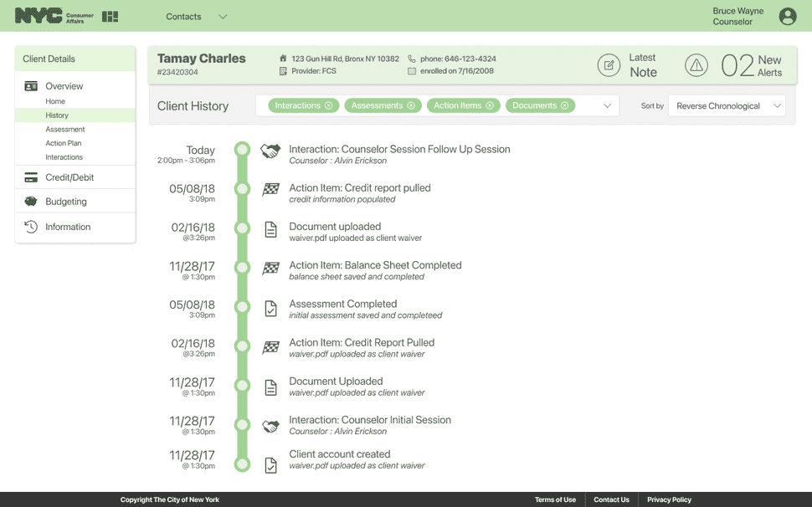Click the Today marker on the timeline
The image size is (812, 507).
[243, 149]
